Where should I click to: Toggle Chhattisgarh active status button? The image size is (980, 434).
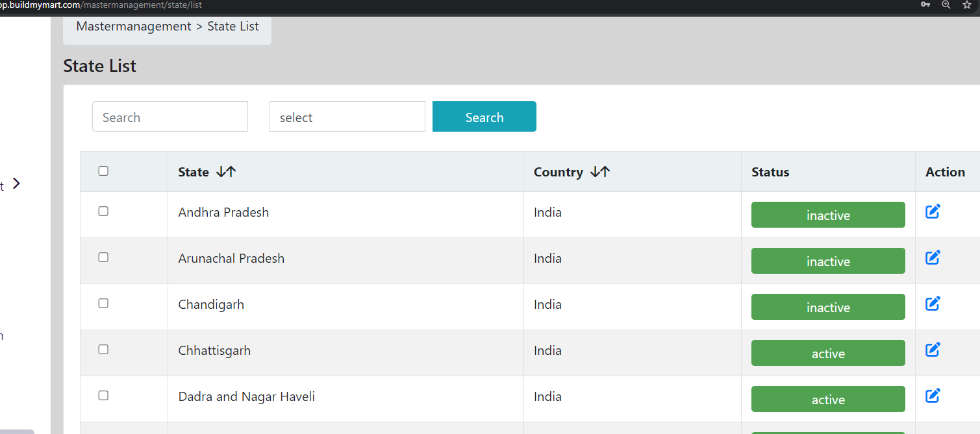[828, 353]
